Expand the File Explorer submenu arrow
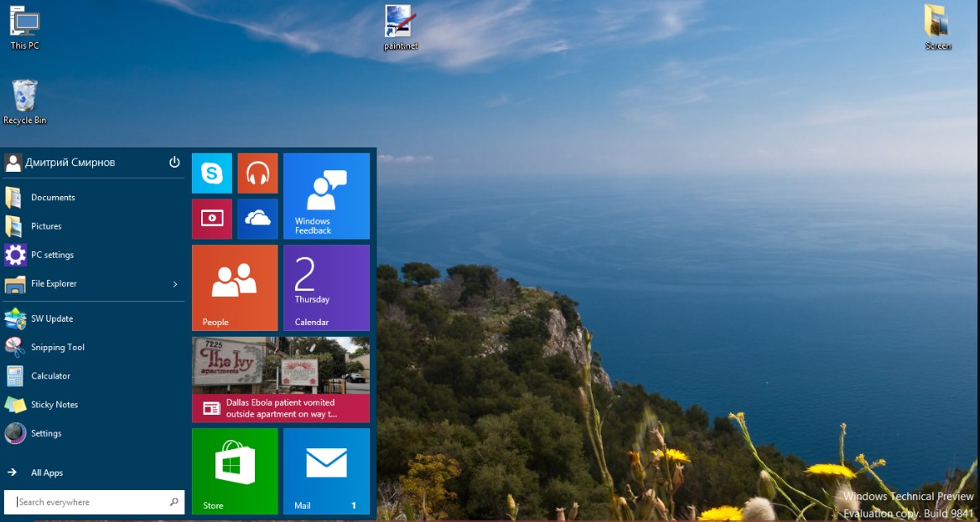The height and width of the screenshot is (522, 980). point(175,284)
